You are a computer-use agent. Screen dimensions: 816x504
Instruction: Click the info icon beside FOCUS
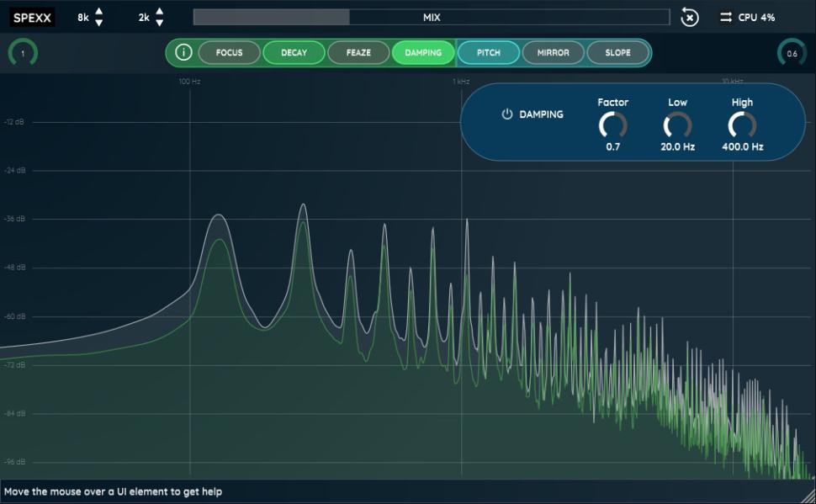(x=183, y=52)
